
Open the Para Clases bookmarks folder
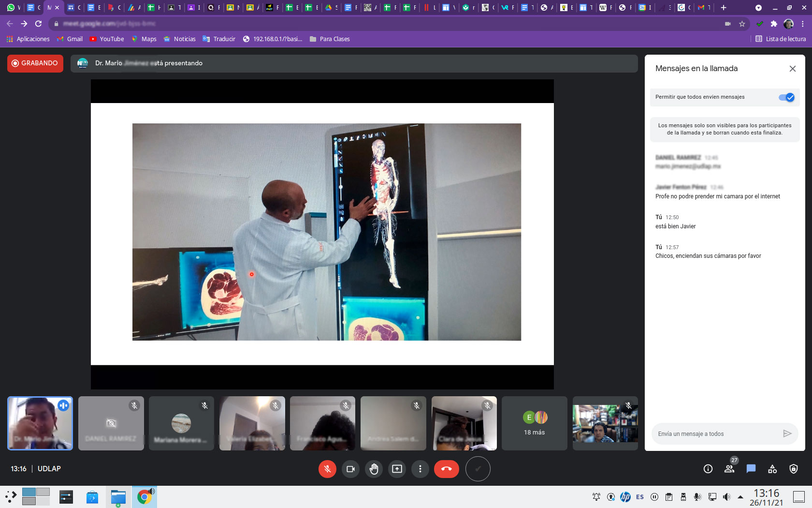[330, 39]
